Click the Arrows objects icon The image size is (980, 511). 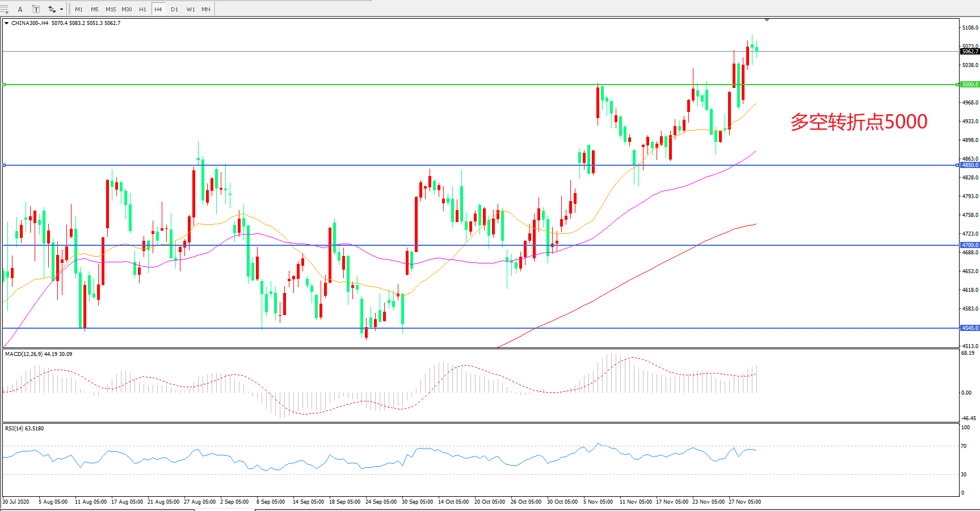52,9
